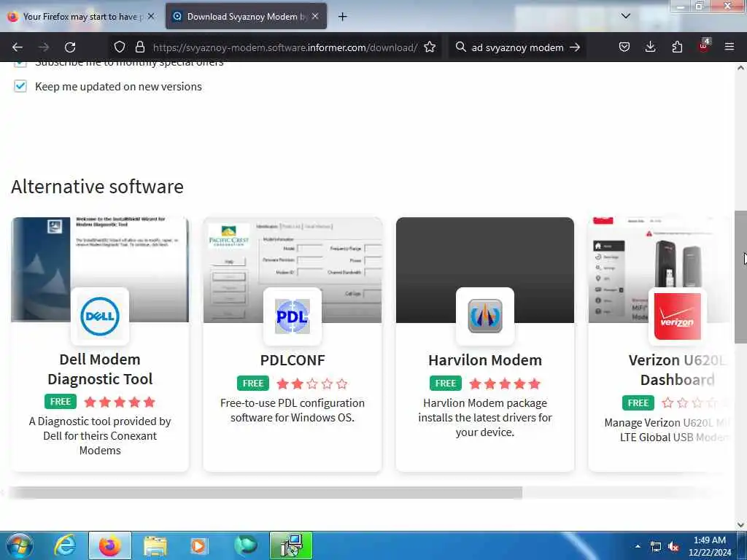Go back to the previous page
This screenshot has height=560, width=747.
18,47
